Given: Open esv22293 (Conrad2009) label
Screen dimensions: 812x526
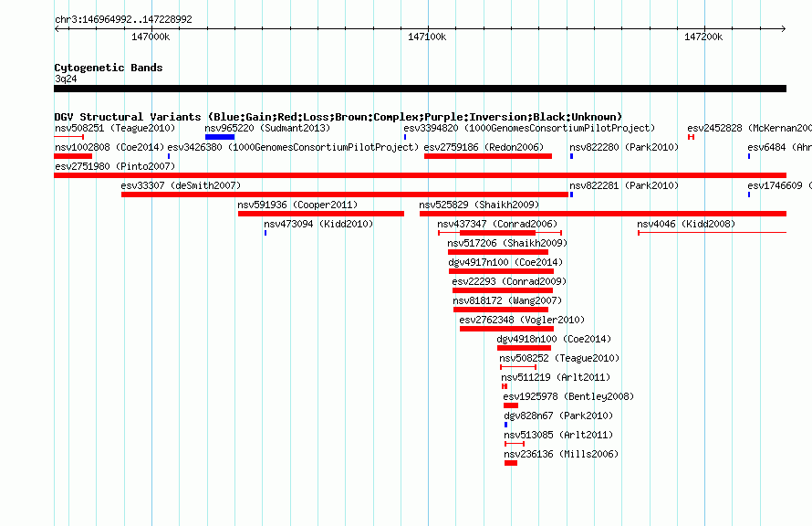Looking at the screenshot, I should [509, 281].
